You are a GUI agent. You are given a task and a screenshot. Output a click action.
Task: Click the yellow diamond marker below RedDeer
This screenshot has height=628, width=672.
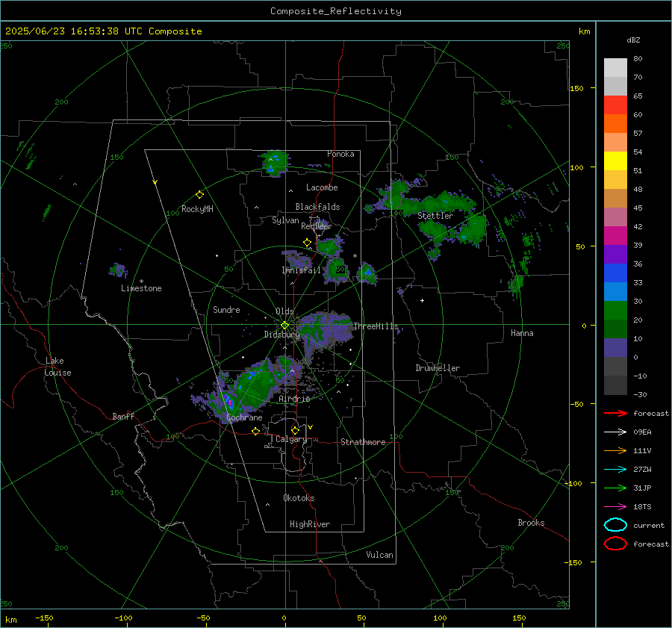[307, 243]
